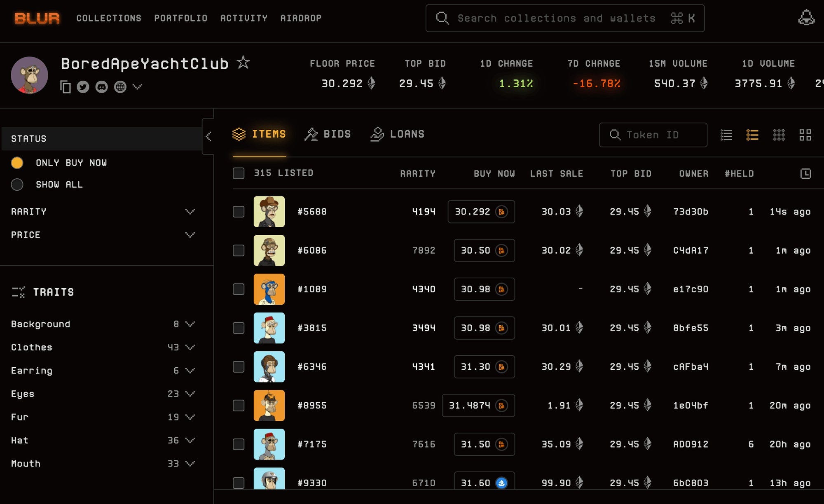824x504 pixels.
Task: Focus the collections and wallets search field
Action: (x=565, y=18)
